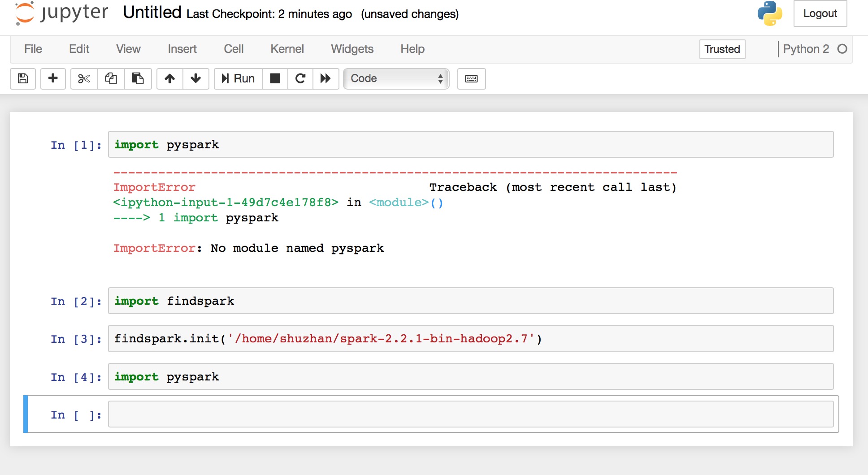Restart kernel and rerun all fast-forward icon
This screenshot has width=868, height=475.
click(x=325, y=79)
